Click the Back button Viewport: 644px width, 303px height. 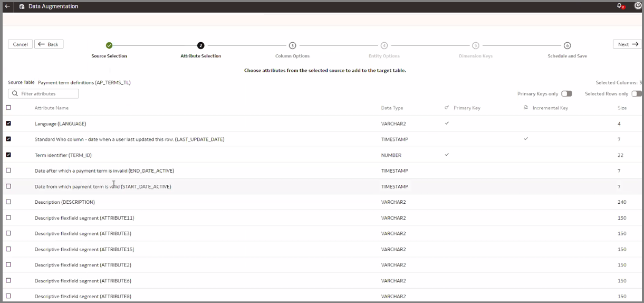(49, 44)
